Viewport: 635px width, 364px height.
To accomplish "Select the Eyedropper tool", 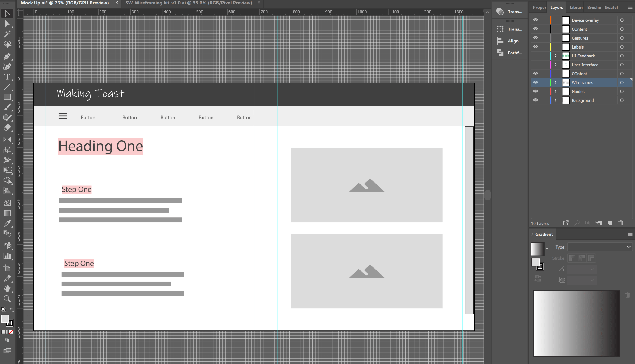I will pyautogui.click(x=7, y=223).
